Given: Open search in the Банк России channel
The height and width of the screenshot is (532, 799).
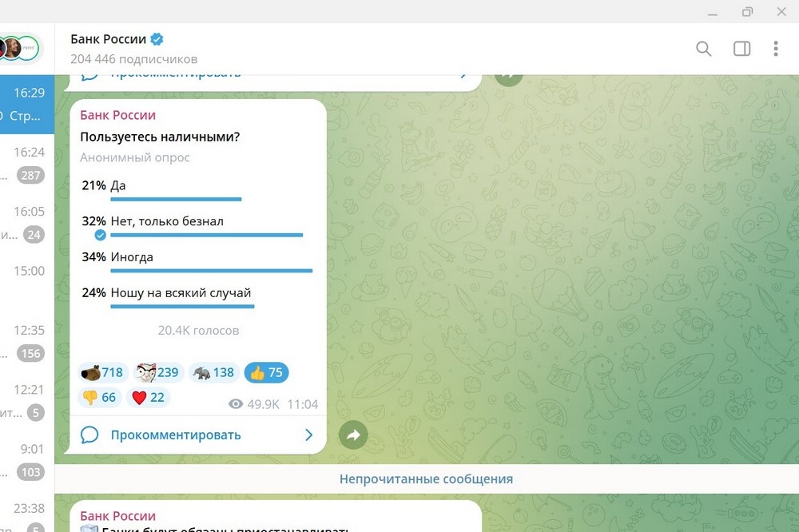Looking at the screenshot, I should pyautogui.click(x=704, y=49).
